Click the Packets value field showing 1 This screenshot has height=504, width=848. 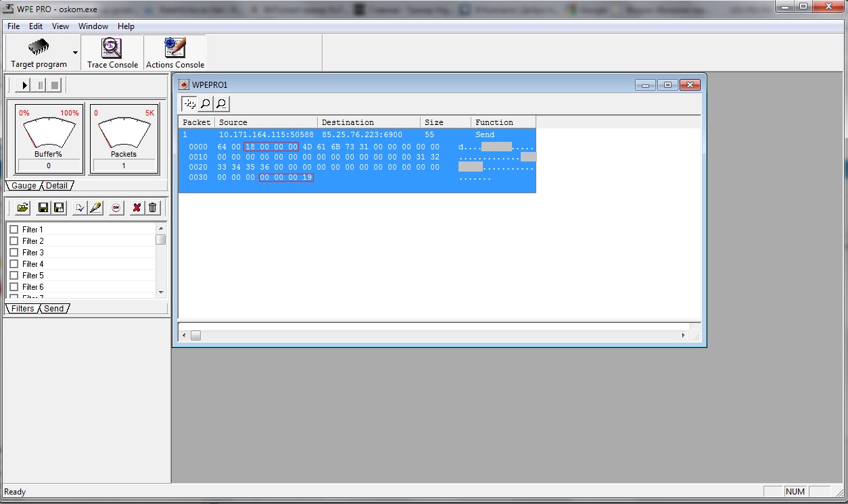(124, 166)
